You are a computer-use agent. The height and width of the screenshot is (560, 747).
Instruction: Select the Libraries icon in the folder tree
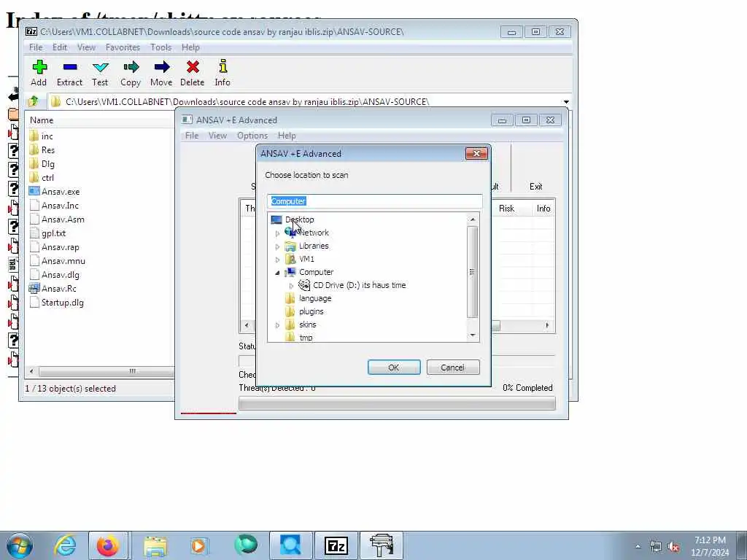click(290, 246)
